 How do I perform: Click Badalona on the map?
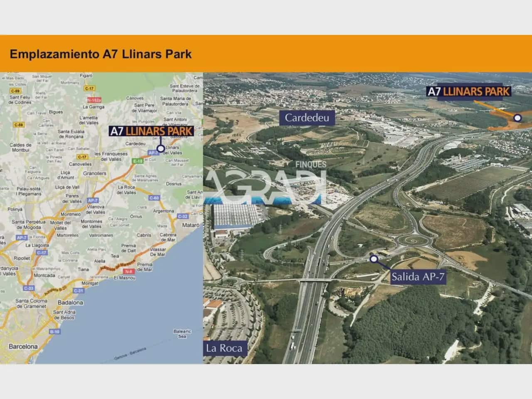pyautogui.click(x=70, y=303)
